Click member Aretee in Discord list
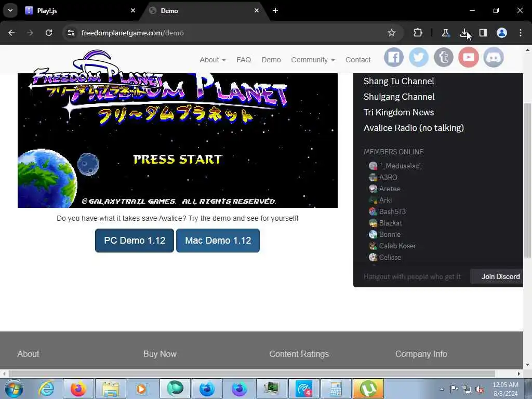 coord(390,189)
